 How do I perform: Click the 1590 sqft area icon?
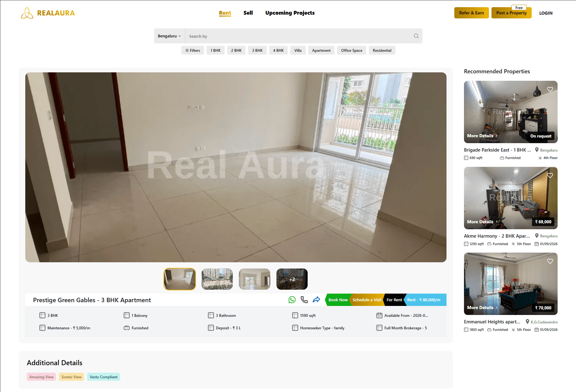pos(295,315)
